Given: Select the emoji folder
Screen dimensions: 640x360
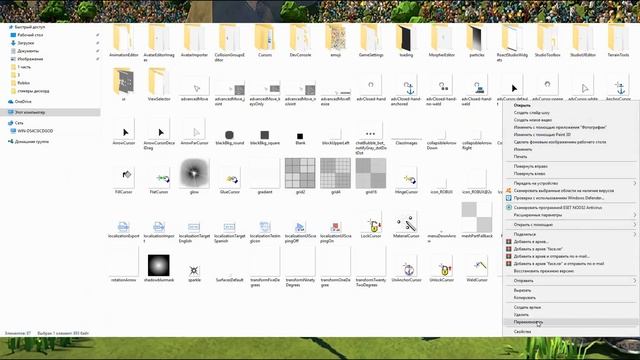Looking at the screenshot, I should [336, 41].
